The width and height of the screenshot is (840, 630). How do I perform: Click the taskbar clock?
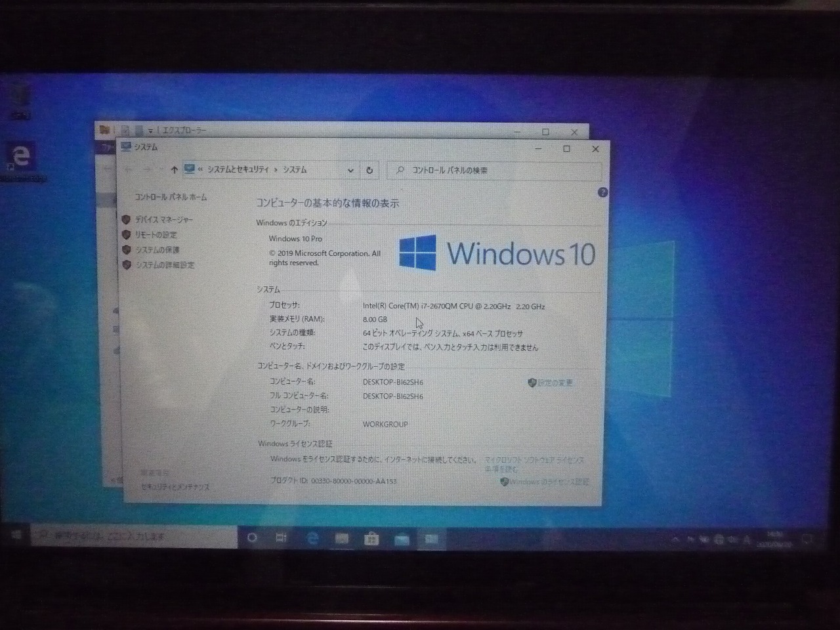click(775, 540)
